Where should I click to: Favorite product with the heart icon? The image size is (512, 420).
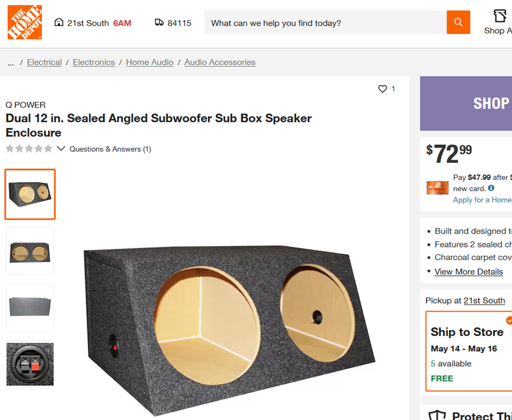pos(383,89)
